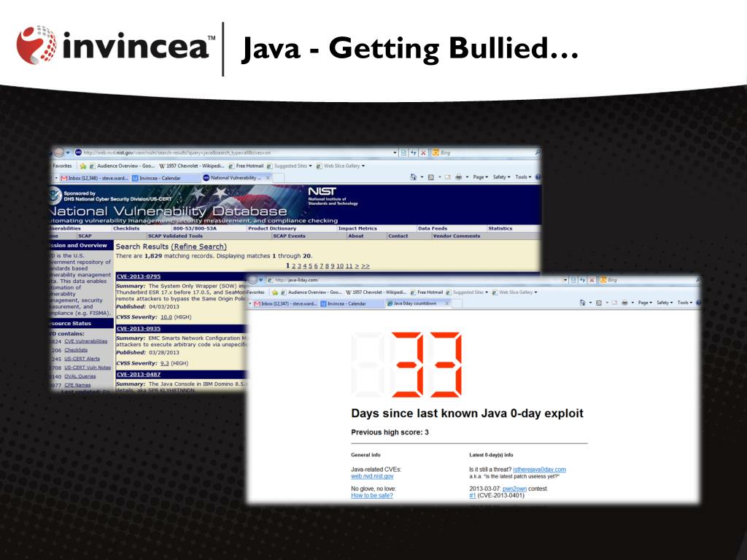
Task: Open SCAP Validated Tools in the NVD nav bar
Action: coord(175,236)
